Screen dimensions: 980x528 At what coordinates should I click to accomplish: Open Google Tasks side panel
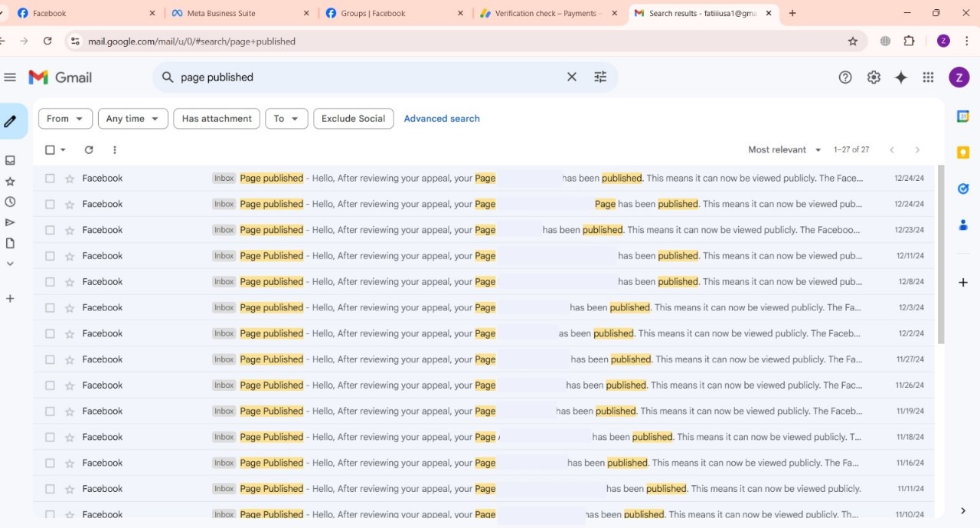[963, 189]
